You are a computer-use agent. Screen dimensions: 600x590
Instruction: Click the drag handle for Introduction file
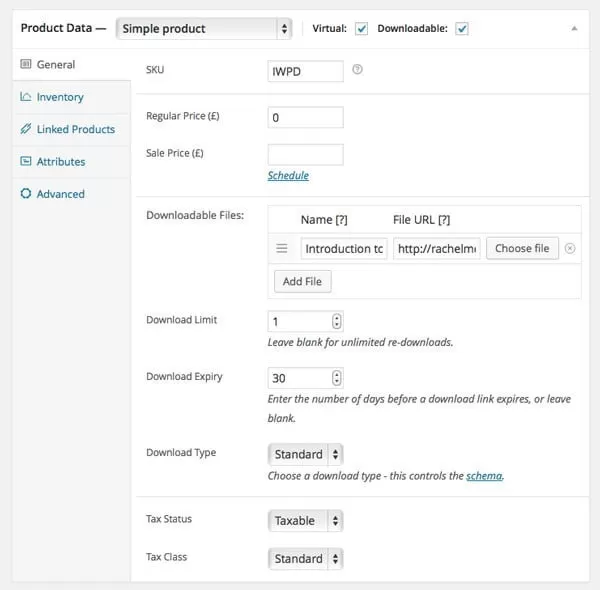pyautogui.click(x=282, y=248)
